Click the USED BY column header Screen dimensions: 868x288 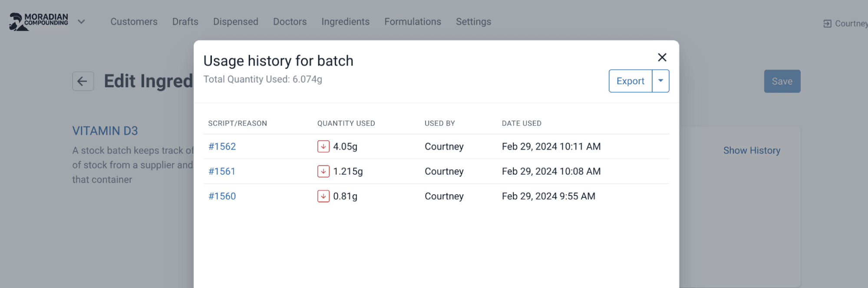tap(440, 123)
